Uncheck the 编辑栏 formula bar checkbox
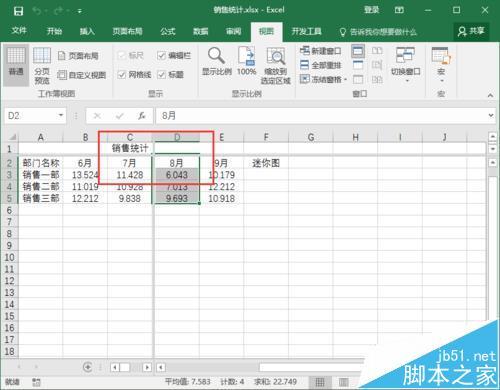 [x=161, y=55]
